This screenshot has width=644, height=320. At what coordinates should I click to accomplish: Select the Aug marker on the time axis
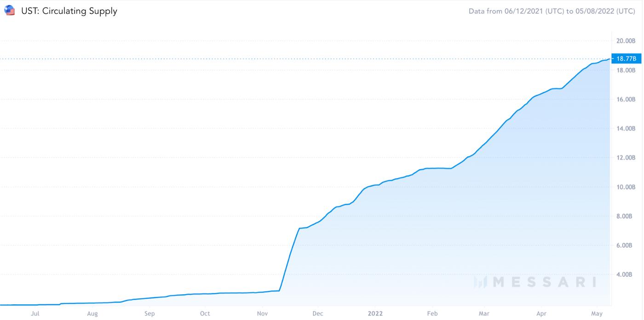coord(92,314)
